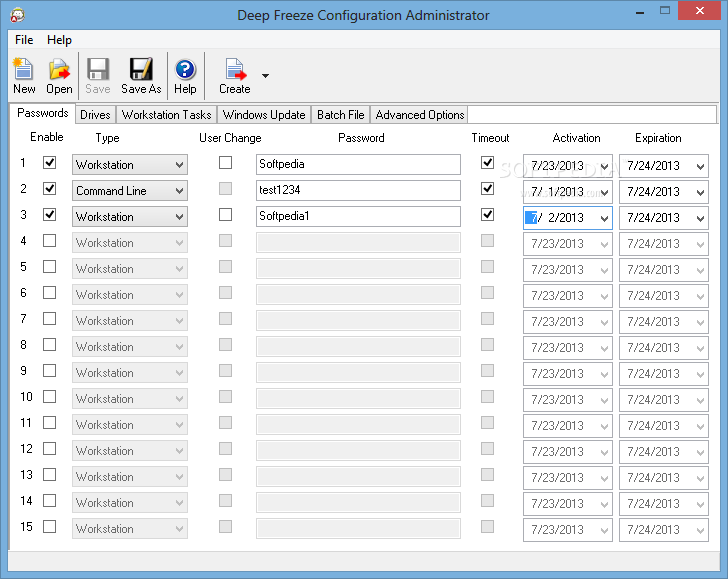
Task: Check Enable checkbox for row 4
Action: 49,241
